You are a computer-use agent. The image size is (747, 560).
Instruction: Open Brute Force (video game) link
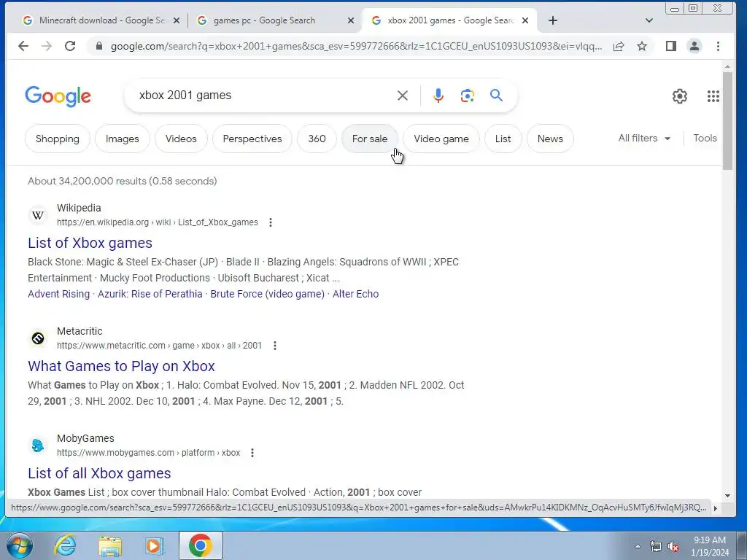(267, 294)
